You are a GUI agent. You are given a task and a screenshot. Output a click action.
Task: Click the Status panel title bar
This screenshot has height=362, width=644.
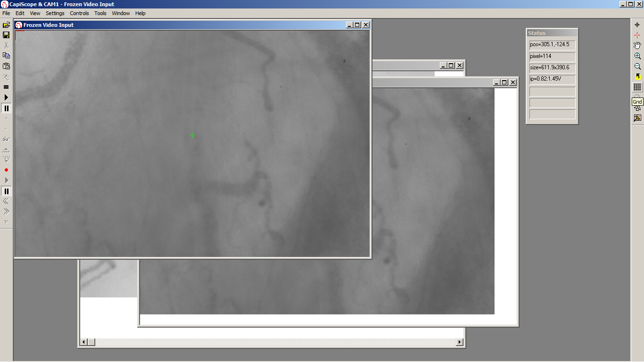click(552, 33)
